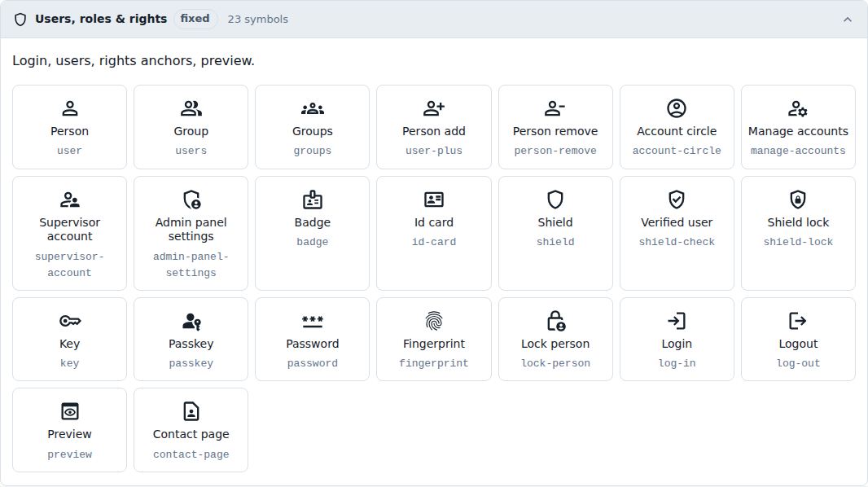The height and width of the screenshot is (487, 868).
Task: Select the Supervisor account icon
Action: (x=69, y=200)
